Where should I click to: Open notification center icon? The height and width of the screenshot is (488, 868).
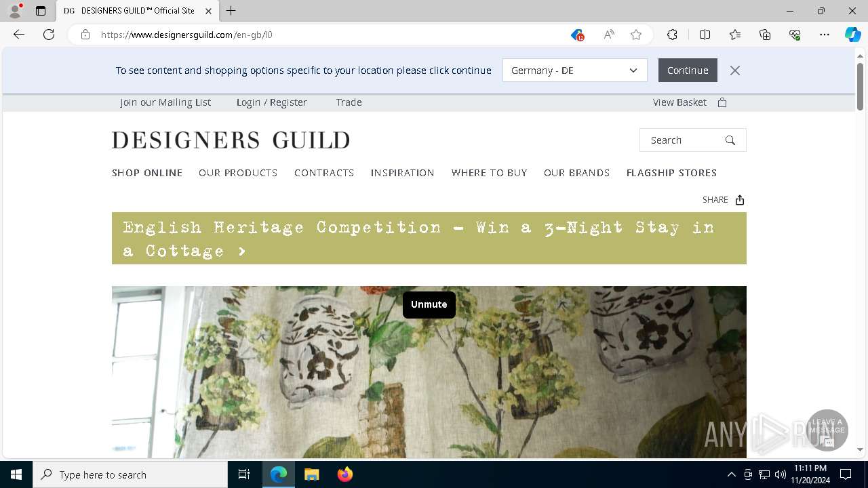click(x=846, y=474)
